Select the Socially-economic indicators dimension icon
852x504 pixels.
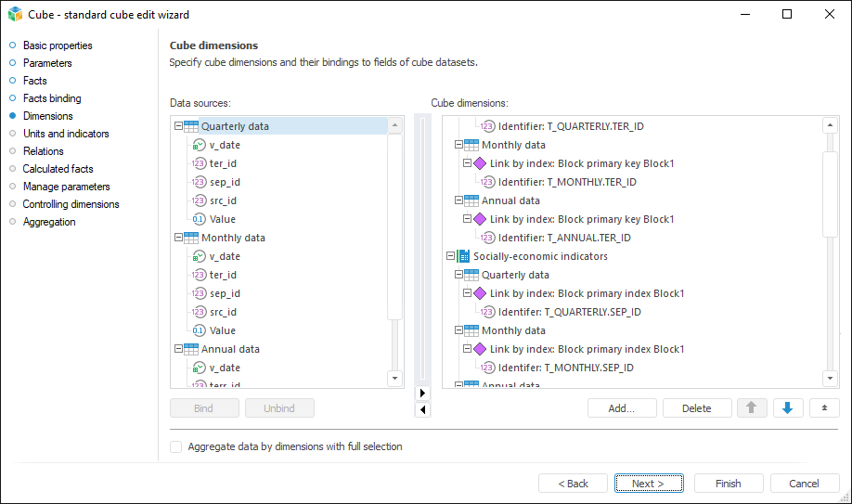tap(463, 256)
